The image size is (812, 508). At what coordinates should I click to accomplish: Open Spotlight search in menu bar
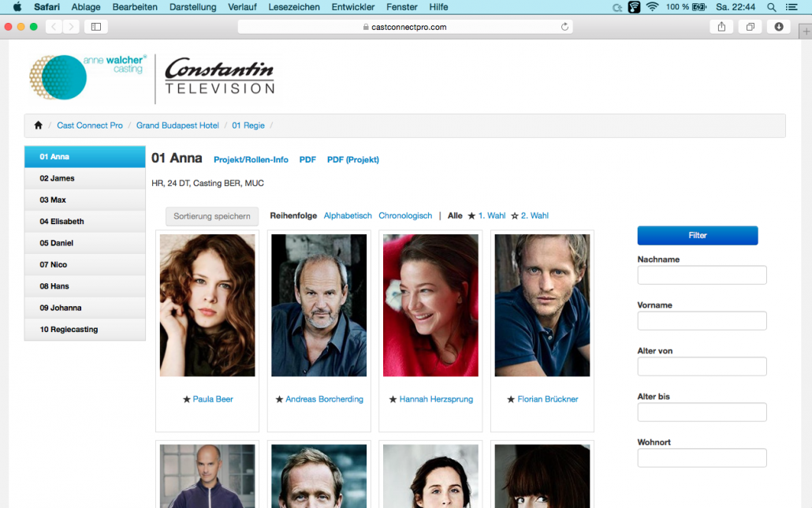tap(772, 7)
